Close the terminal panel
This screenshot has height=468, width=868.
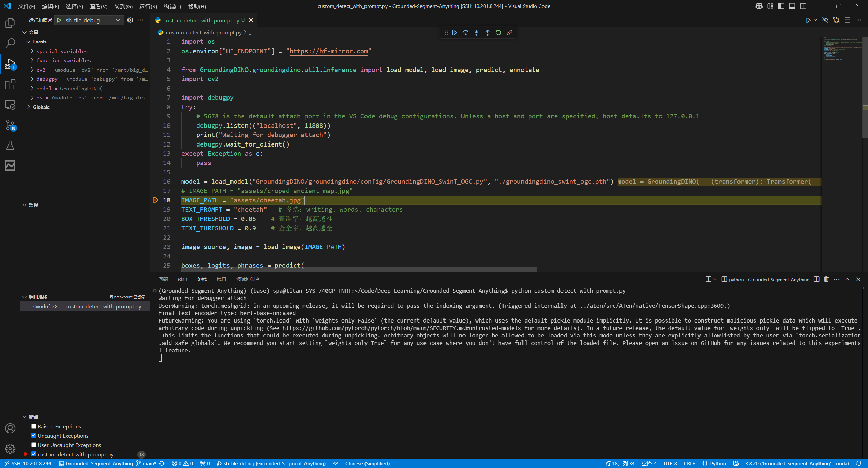tap(858, 279)
